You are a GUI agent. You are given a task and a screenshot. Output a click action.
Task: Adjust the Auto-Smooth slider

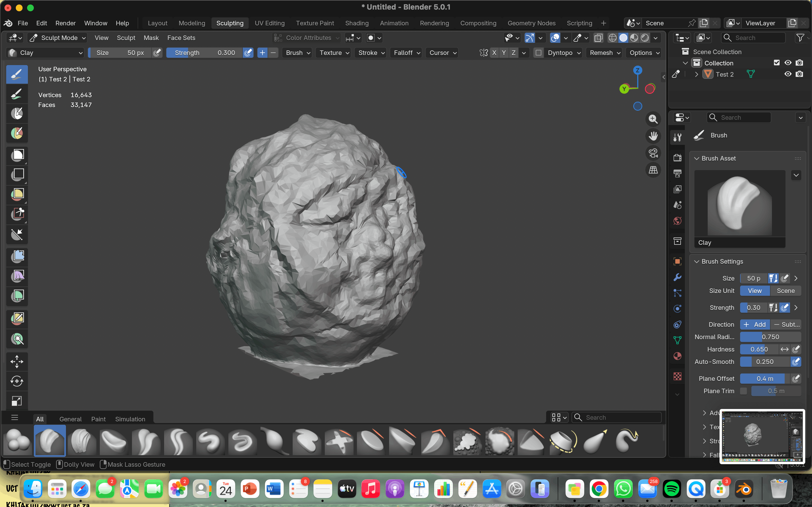[x=765, y=362]
